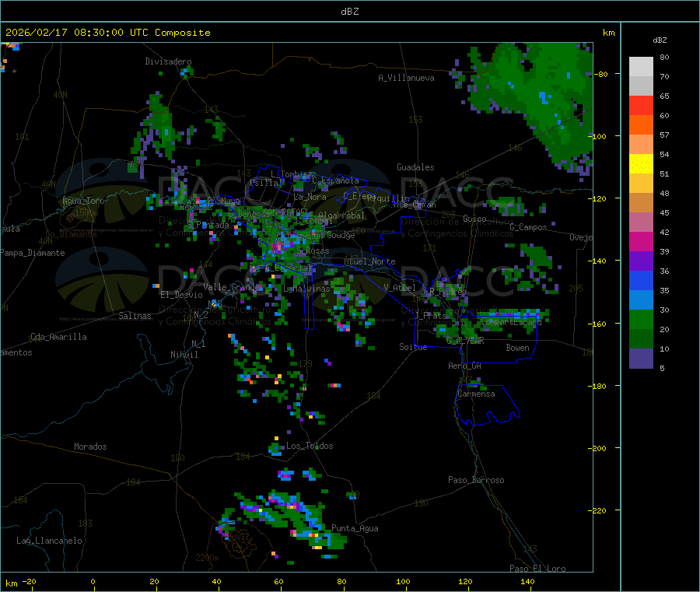Select the salmon swatch between 57 and 54
Image resolution: width=700 pixels, height=592 pixels.
(641, 144)
